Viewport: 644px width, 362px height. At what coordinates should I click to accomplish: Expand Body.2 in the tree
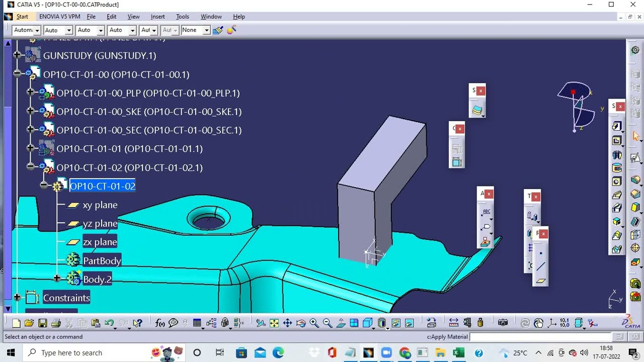pyautogui.click(x=57, y=278)
